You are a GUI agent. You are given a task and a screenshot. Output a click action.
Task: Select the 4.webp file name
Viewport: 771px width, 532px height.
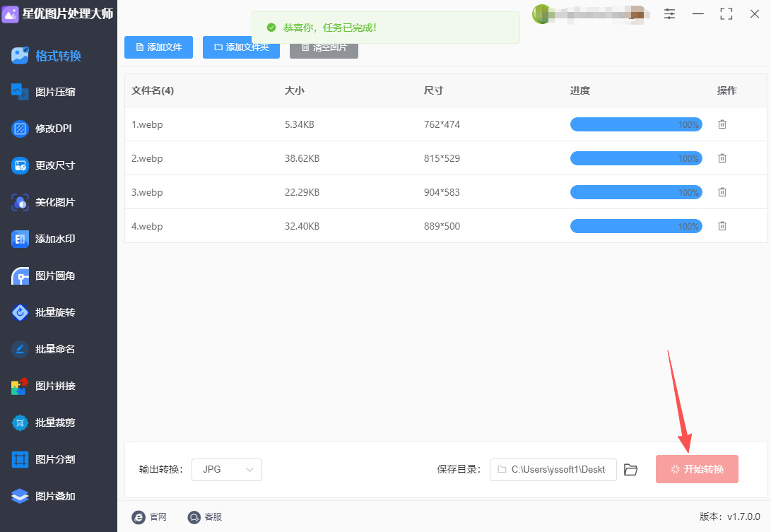pyautogui.click(x=147, y=226)
